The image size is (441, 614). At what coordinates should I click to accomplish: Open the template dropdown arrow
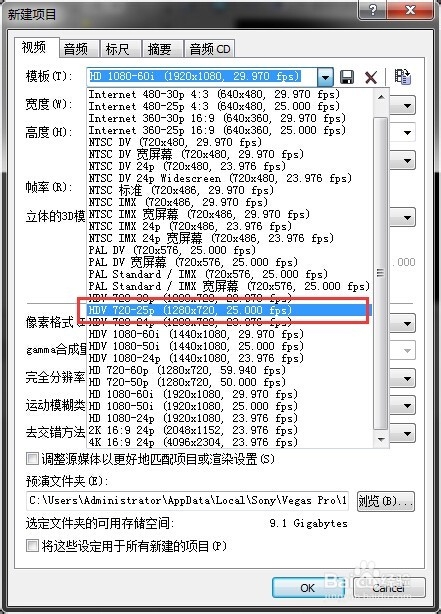pos(325,77)
